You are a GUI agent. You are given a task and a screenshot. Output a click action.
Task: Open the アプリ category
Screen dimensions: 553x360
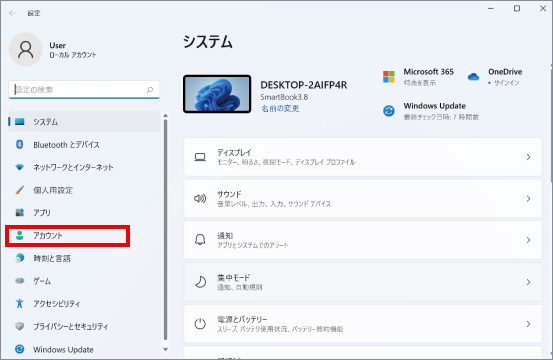(x=84, y=213)
